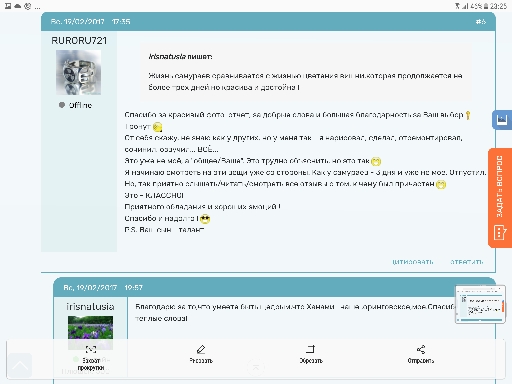Tap the clock showing 23:25
512x384 pixels.
tap(499, 6)
